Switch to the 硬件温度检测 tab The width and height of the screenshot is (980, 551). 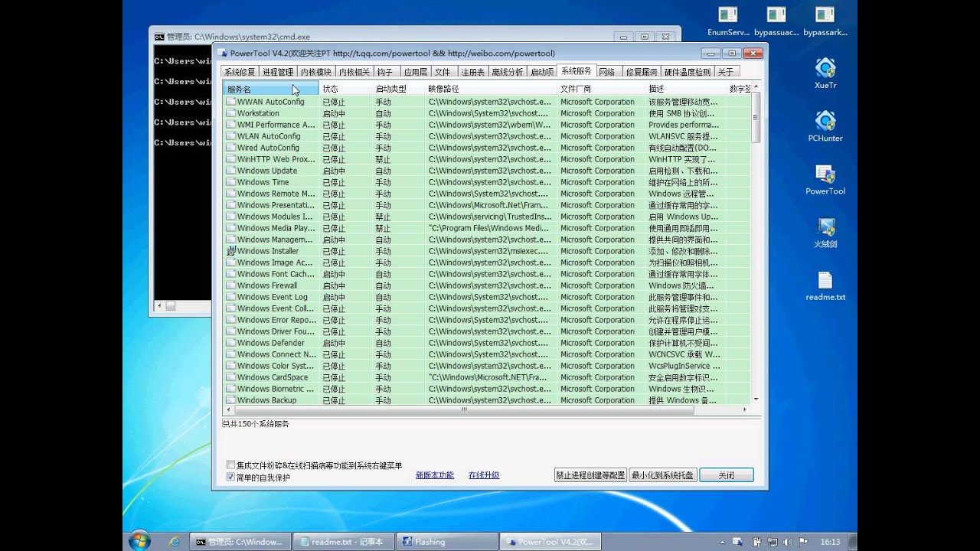click(688, 72)
